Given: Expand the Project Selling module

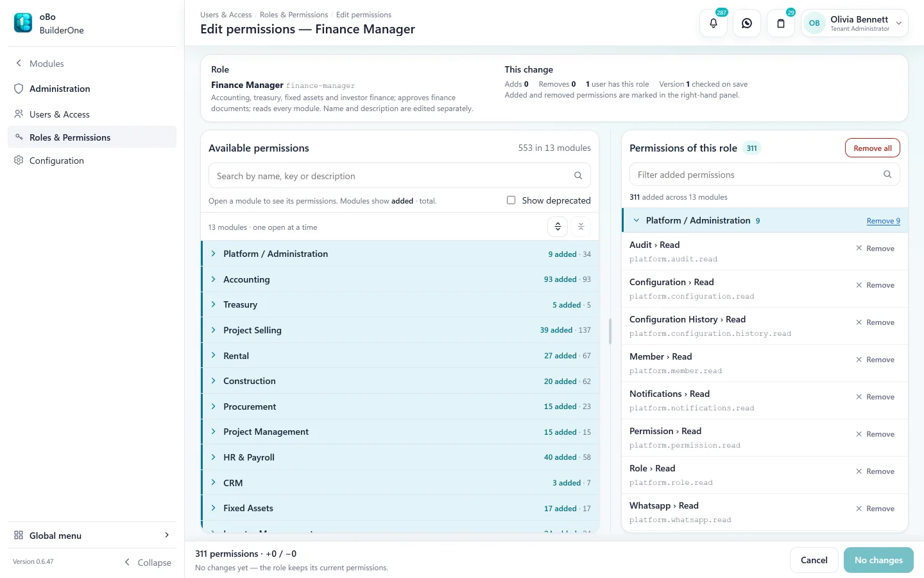Looking at the screenshot, I should (400, 330).
